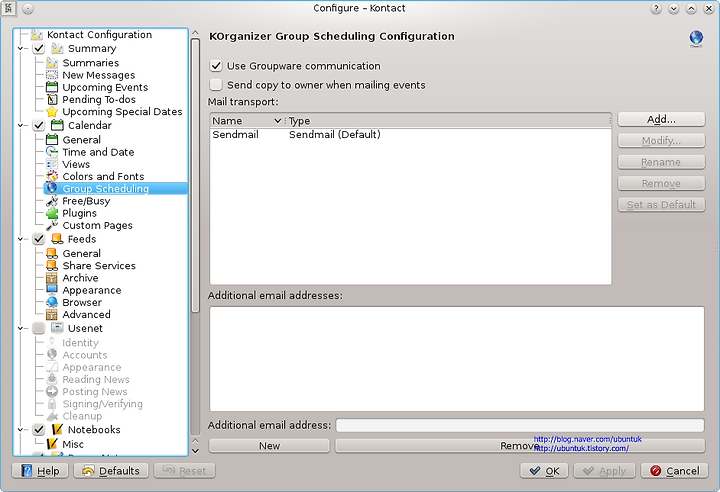Image resolution: width=720 pixels, height=492 pixels.
Task: Click the Calendar General icon
Action: 52,140
